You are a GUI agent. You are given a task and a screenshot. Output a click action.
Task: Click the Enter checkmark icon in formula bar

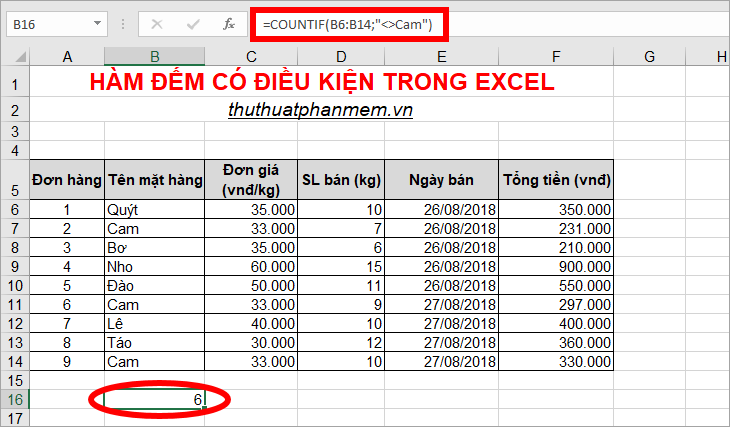coord(193,24)
